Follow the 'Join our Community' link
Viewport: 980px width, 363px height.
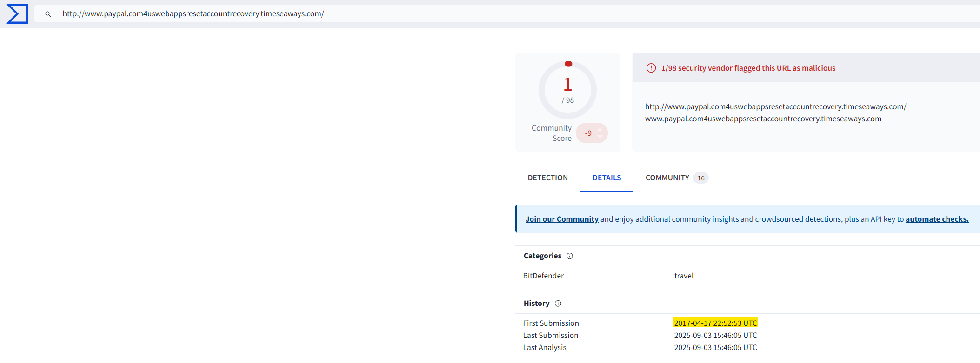[562, 219]
